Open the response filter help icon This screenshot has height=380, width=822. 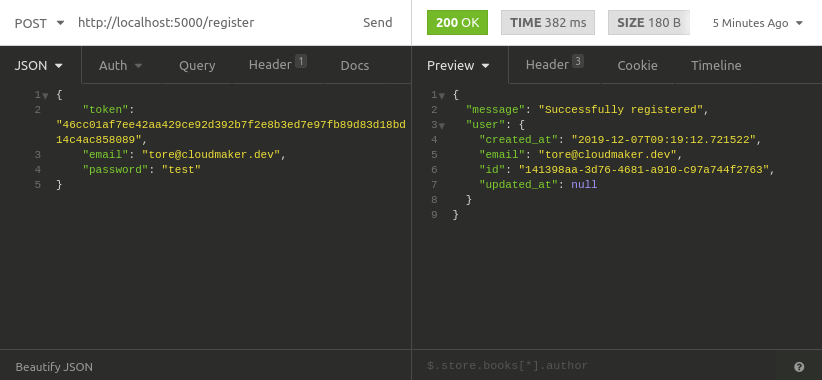[799, 366]
